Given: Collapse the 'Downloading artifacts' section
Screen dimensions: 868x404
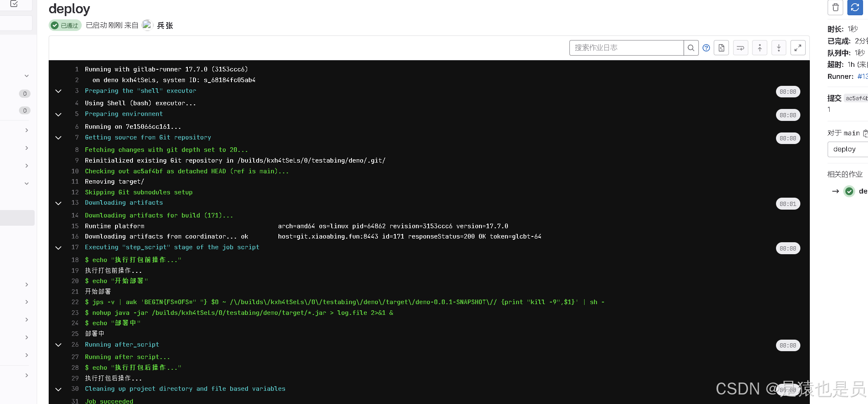Looking at the screenshot, I should pyautogui.click(x=58, y=203).
